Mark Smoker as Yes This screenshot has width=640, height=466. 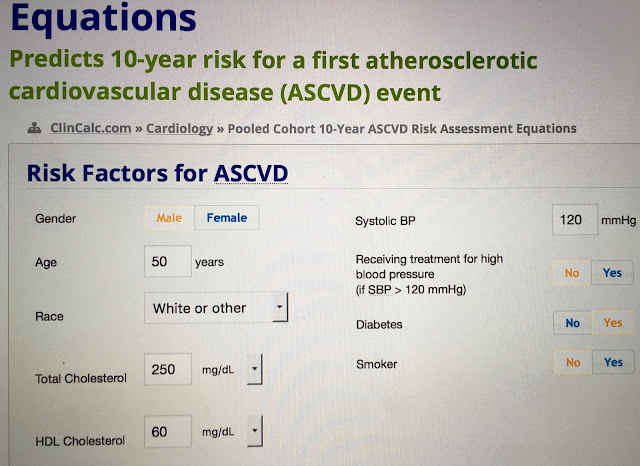pos(613,362)
